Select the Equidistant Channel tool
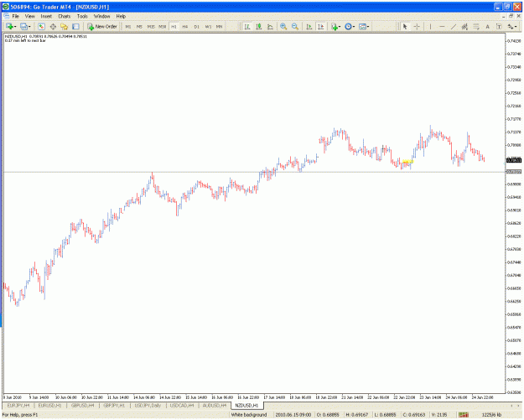This screenshot has height=420, width=524. (464, 26)
